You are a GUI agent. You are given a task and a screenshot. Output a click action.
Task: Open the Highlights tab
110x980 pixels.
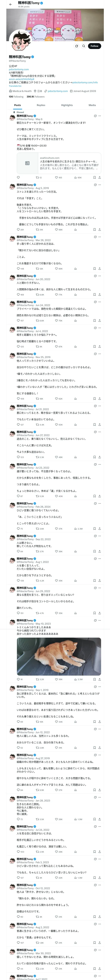point(67,105)
